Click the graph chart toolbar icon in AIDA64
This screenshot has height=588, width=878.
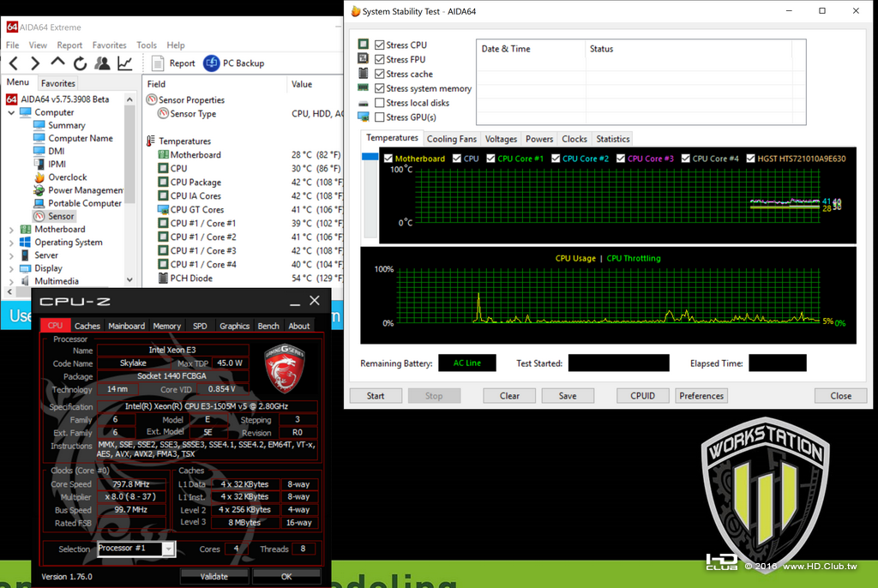(125, 63)
